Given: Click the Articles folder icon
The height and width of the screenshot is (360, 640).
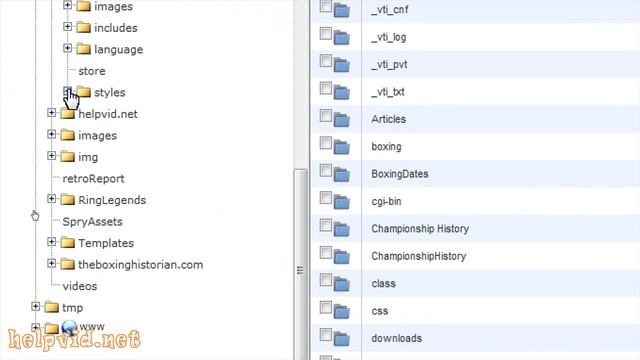Looking at the screenshot, I should (342, 120).
